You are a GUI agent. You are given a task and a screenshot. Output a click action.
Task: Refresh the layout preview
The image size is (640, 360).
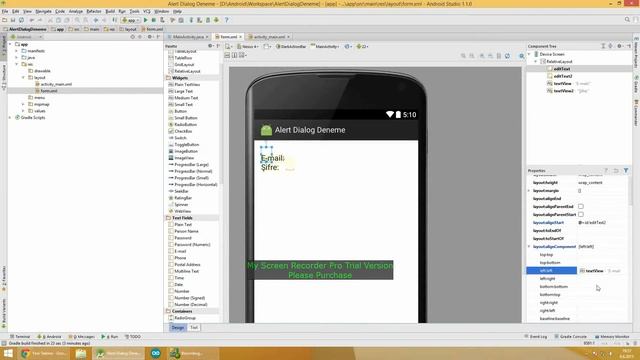click(507, 56)
